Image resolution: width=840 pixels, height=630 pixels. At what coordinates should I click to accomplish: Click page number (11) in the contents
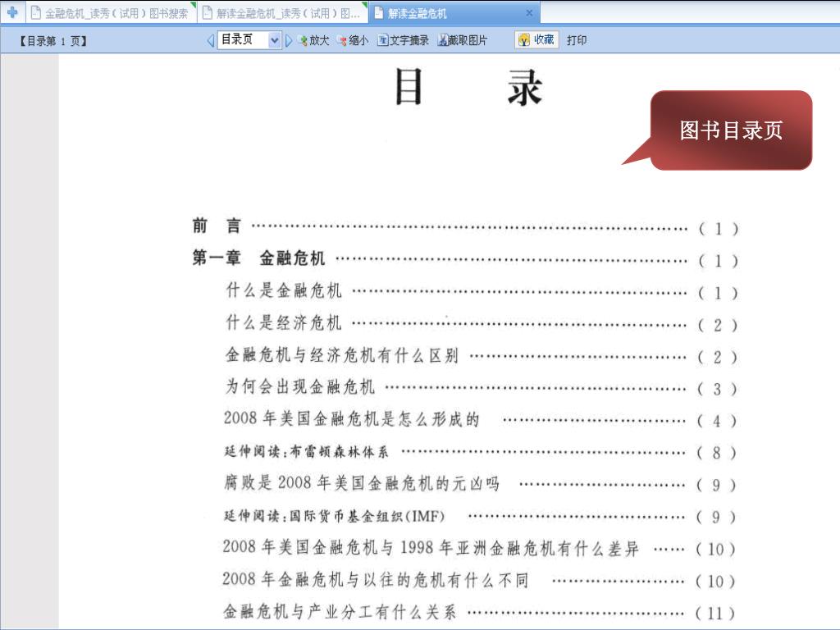tap(715, 614)
